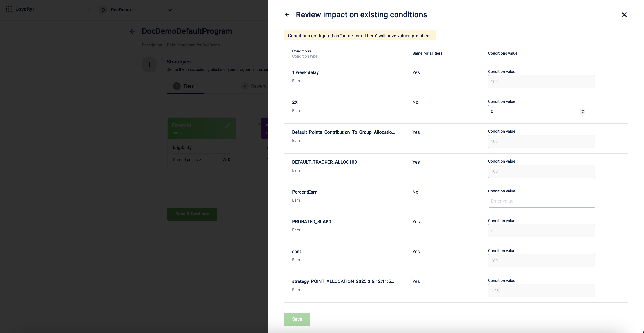Viewport: 644px width, 333px height.
Task: Click the DEFAULT_TRACKER_ALLOC100 condition name
Action: pos(324,162)
